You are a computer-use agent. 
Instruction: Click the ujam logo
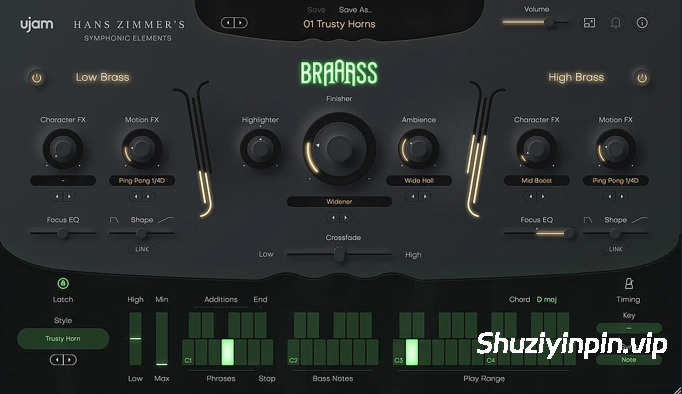37,24
